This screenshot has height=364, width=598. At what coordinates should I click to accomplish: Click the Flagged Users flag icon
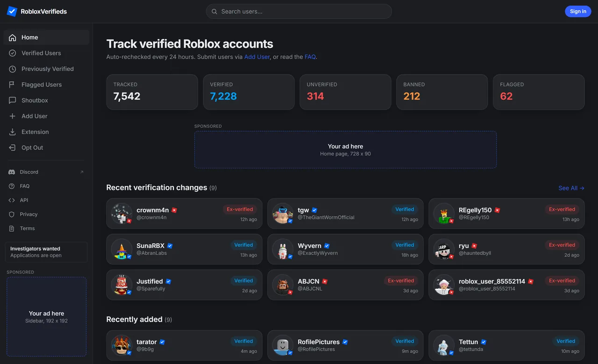point(13,84)
